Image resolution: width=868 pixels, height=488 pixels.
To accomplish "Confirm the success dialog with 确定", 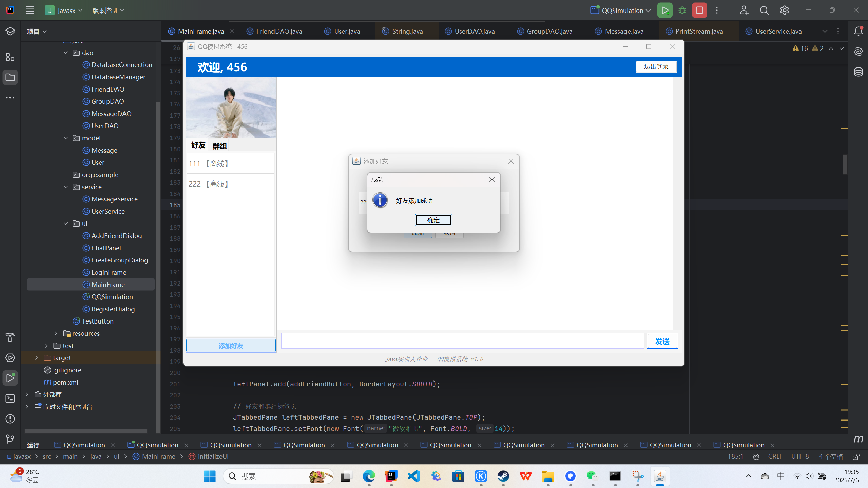I will (x=433, y=220).
